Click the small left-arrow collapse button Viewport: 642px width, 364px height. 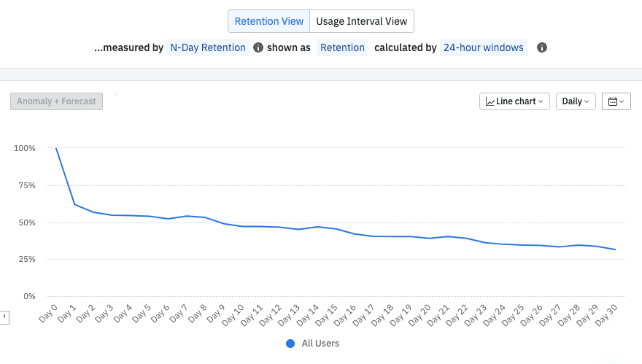click(4, 317)
